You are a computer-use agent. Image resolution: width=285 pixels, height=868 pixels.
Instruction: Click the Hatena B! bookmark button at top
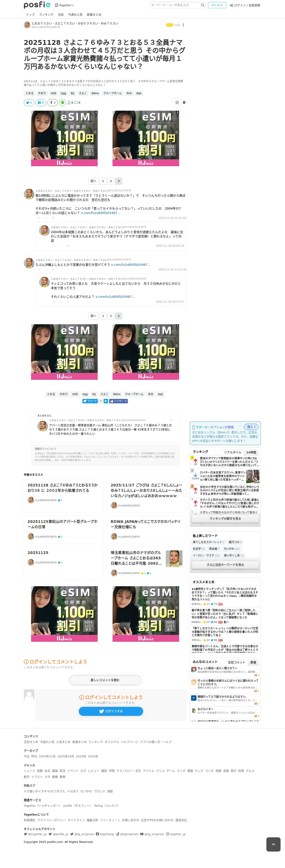tap(41, 102)
